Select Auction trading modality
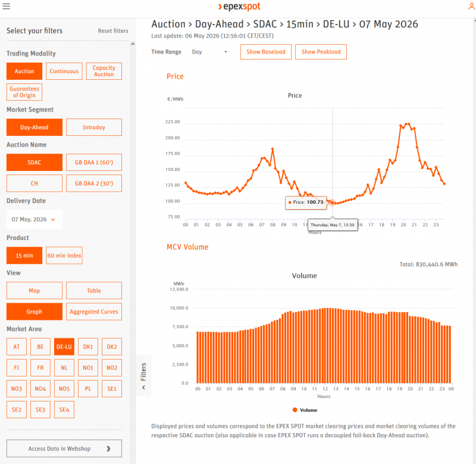The height and width of the screenshot is (464, 476). [24, 71]
